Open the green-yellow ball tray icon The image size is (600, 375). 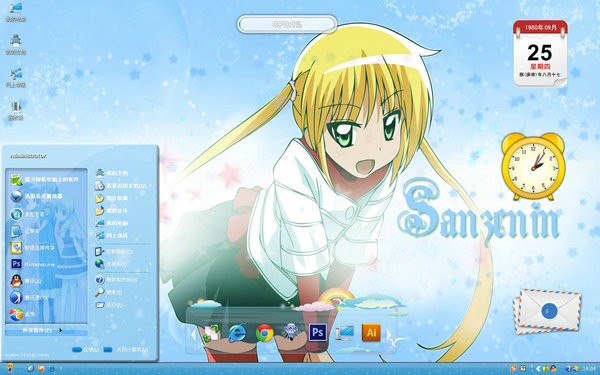545,368
